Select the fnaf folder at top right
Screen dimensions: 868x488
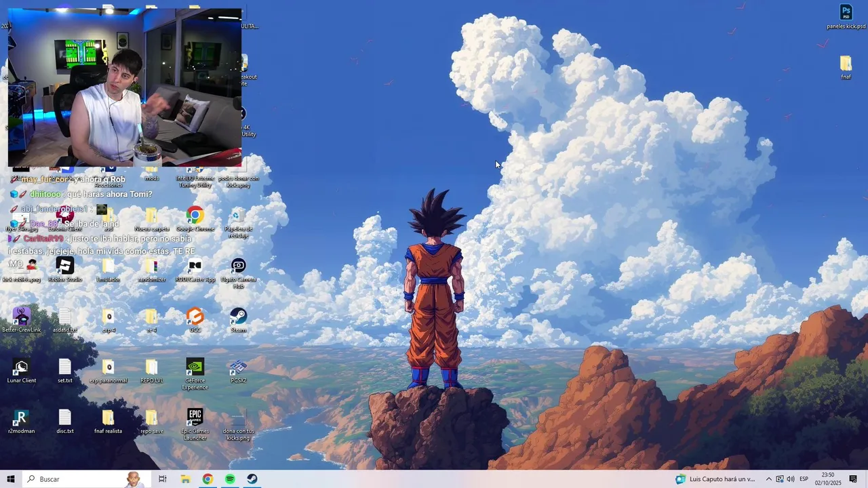point(846,67)
